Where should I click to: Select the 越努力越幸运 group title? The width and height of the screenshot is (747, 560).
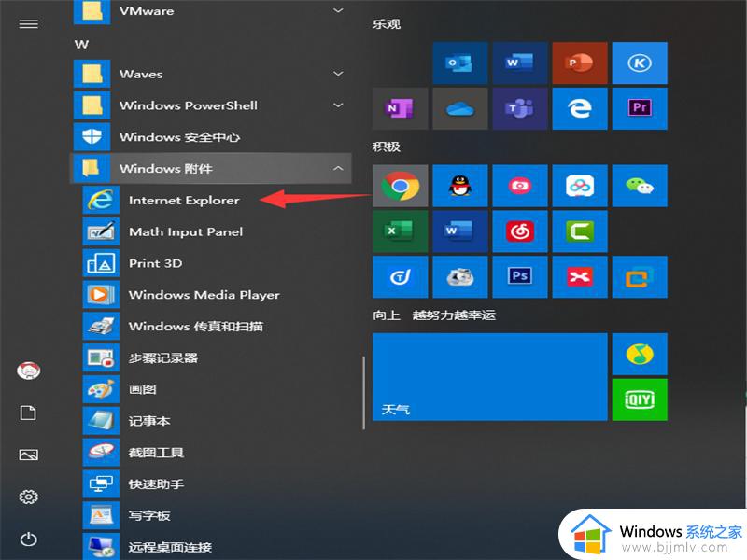click(454, 315)
